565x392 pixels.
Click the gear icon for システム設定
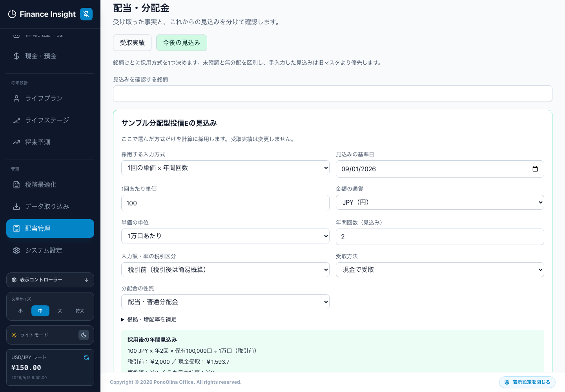coord(16,250)
